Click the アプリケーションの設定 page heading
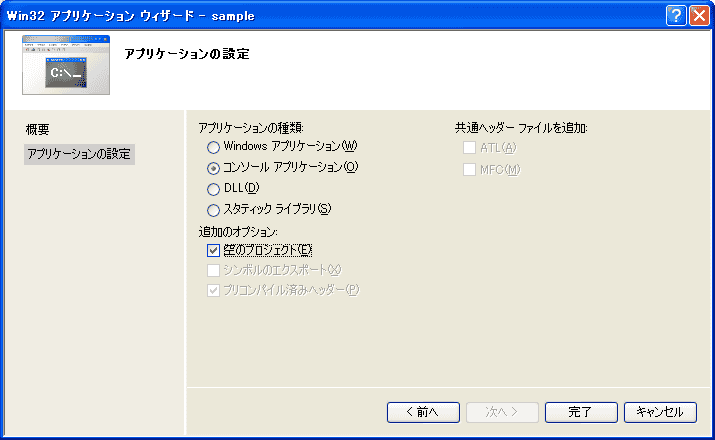This screenshot has width=715, height=440. point(187,54)
